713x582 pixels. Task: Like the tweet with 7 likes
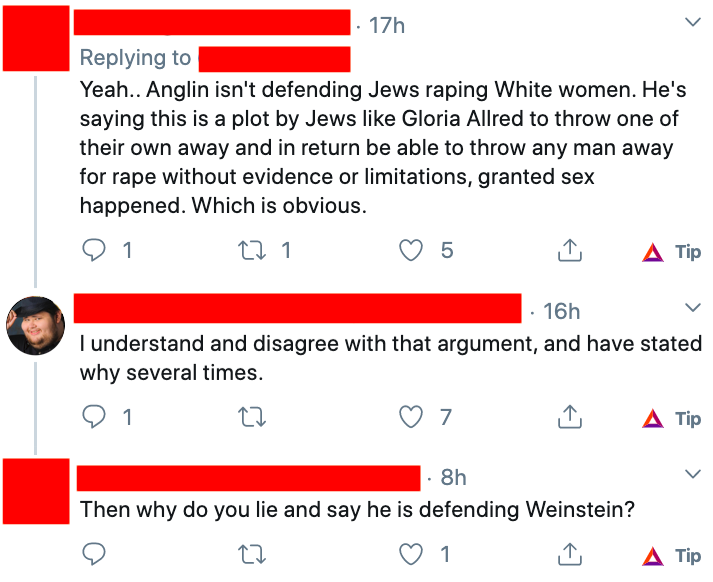point(411,418)
